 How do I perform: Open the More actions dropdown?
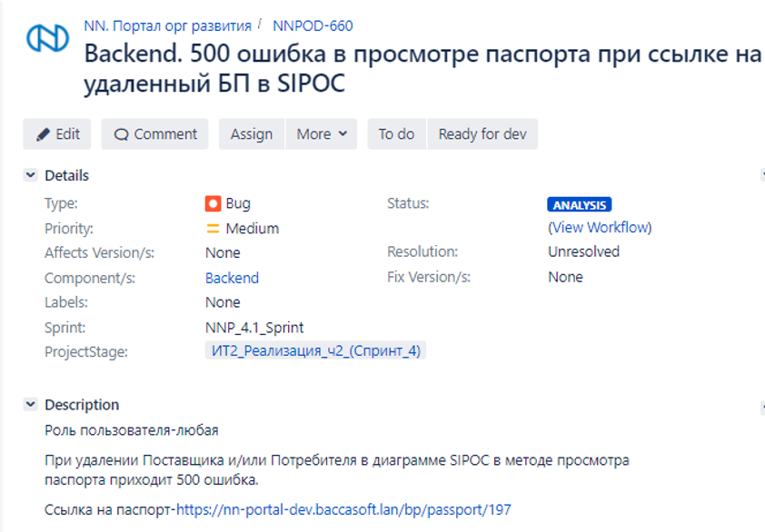pyautogui.click(x=322, y=134)
